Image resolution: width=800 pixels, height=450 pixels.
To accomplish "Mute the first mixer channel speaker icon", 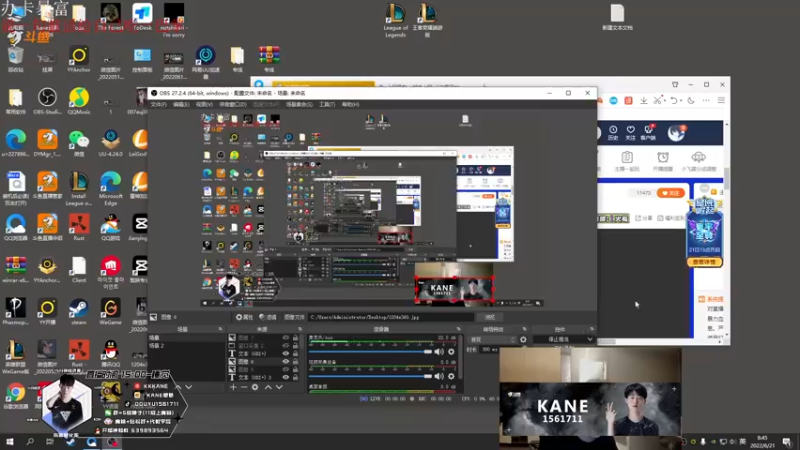I will click(x=439, y=352).
